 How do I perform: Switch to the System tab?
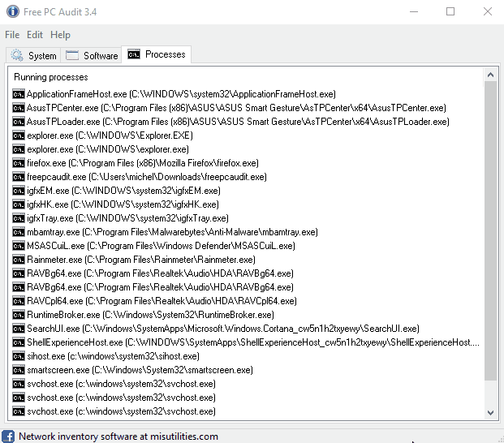point(33,55)
